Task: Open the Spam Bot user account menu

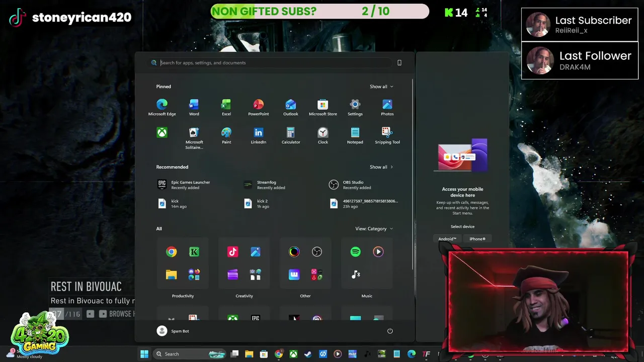Action: 174,331
